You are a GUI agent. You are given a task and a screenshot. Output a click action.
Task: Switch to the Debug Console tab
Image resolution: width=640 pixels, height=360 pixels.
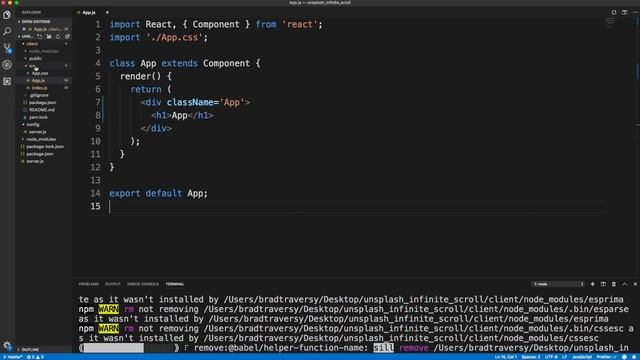point(143,284)
